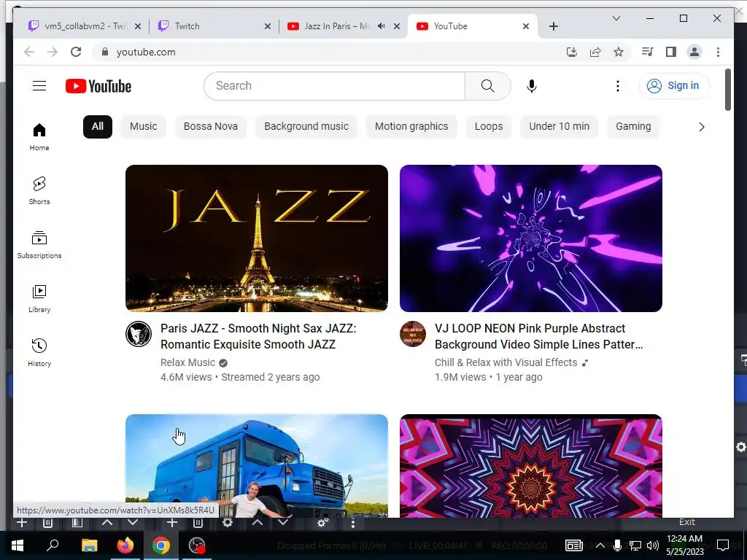
Task: Start voice search with the microphone
Action: tap(532, 86)
